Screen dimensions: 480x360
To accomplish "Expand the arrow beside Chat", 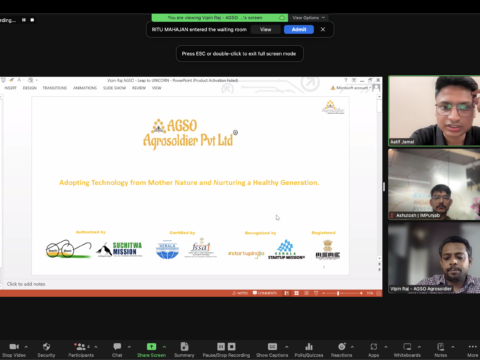I will [129, 347].
